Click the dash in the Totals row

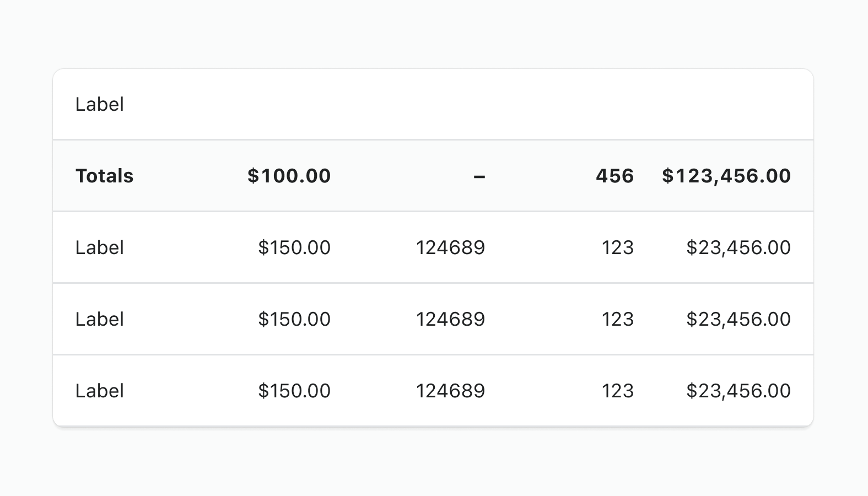coord(479,176)
